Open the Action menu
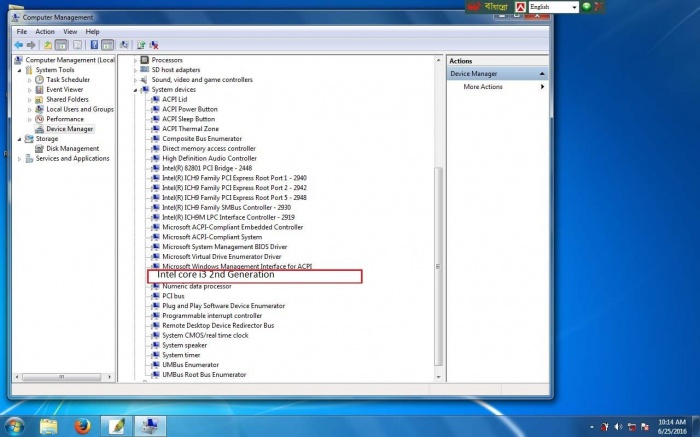This screenshot has height=437, width=700. click(45, 32)
